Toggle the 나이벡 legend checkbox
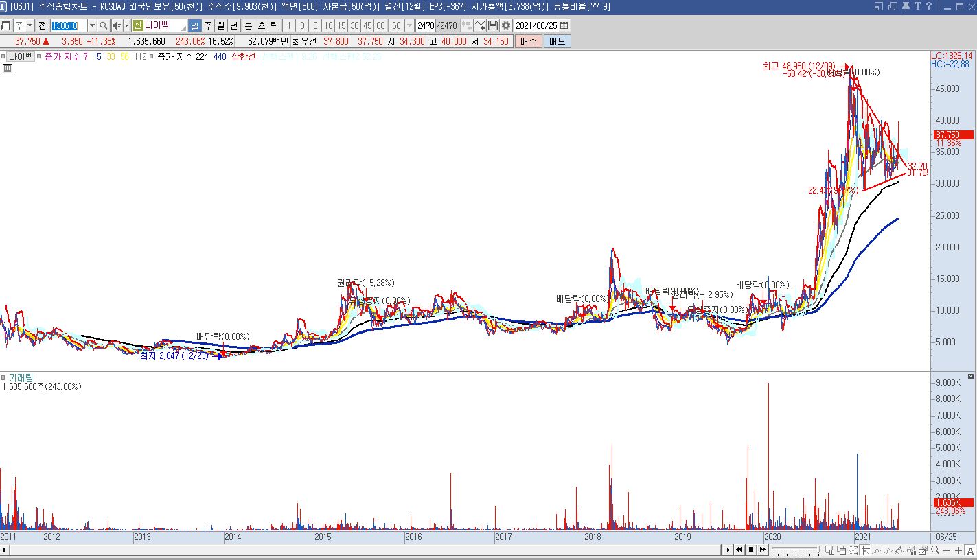The height and width of the screenshot is (560, 977). tap(4, 56)
